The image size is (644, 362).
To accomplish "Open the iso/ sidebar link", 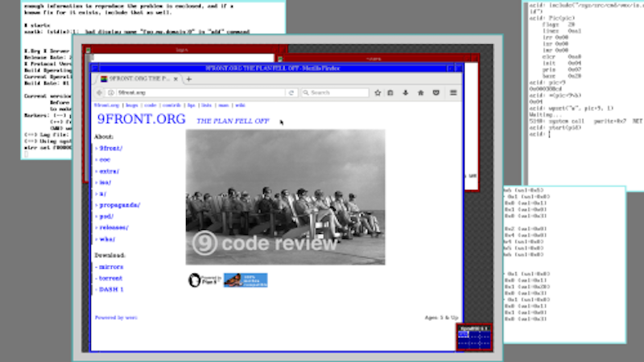I will click(x=105, y=183).
